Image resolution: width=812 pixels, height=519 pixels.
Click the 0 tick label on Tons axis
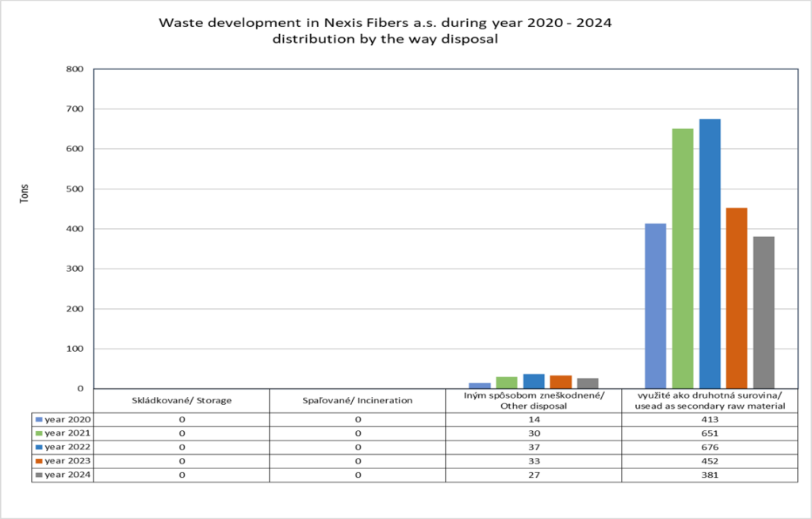click(x=80, y=388)
